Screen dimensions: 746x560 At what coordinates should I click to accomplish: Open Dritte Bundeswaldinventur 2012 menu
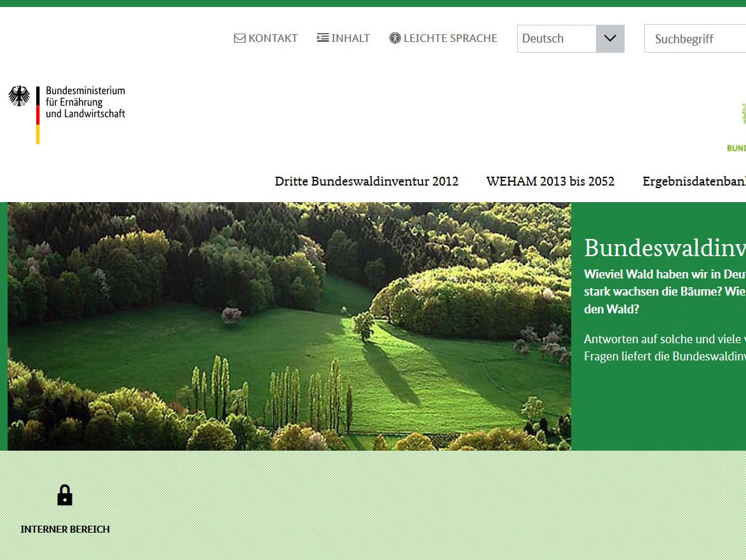[367, 181]
